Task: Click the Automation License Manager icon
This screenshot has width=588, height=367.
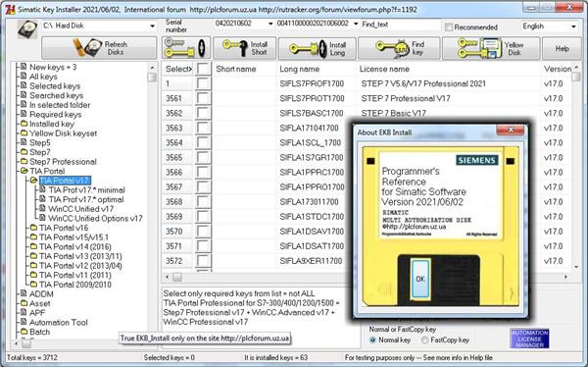Action: coord(529,339)
